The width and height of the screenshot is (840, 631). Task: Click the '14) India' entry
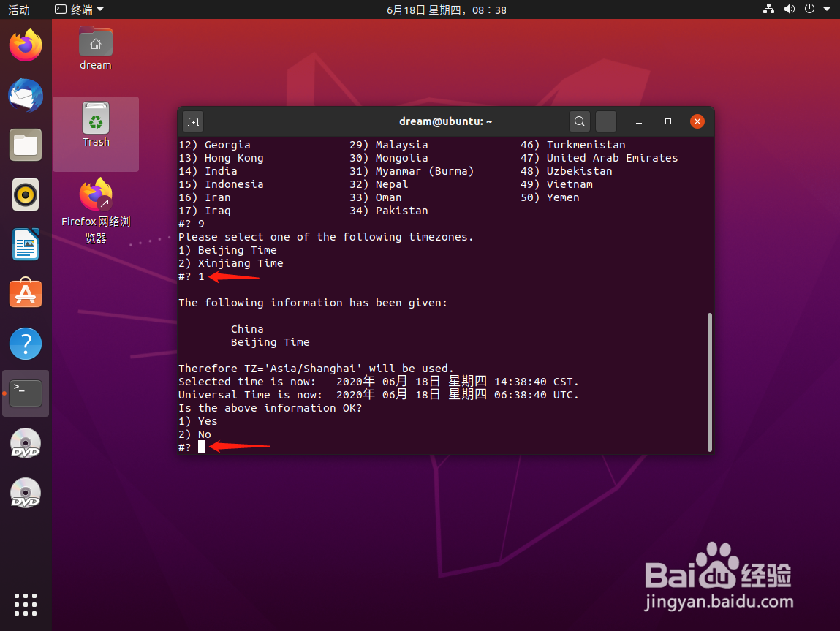tap(208, 171)
